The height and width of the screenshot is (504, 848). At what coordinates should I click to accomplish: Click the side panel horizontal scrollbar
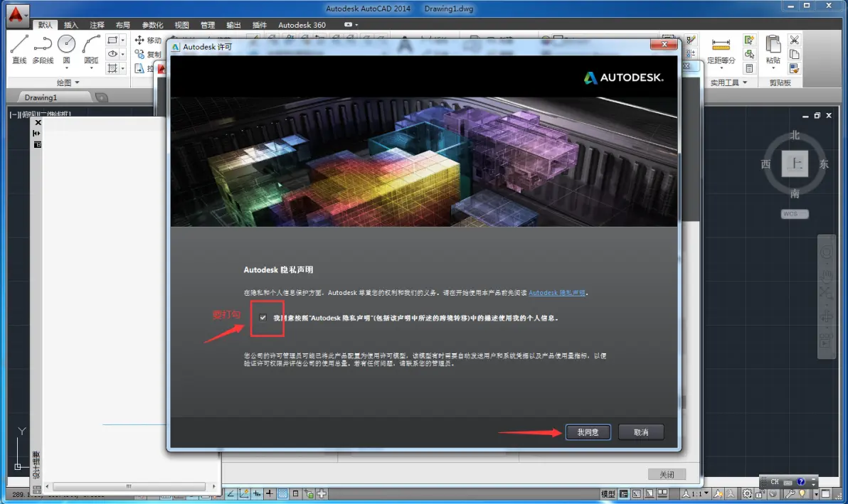(129, 486)
